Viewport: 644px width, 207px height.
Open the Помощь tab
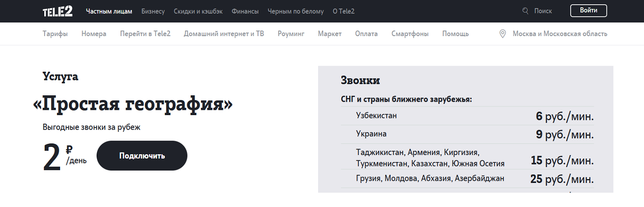click(456, 34)
